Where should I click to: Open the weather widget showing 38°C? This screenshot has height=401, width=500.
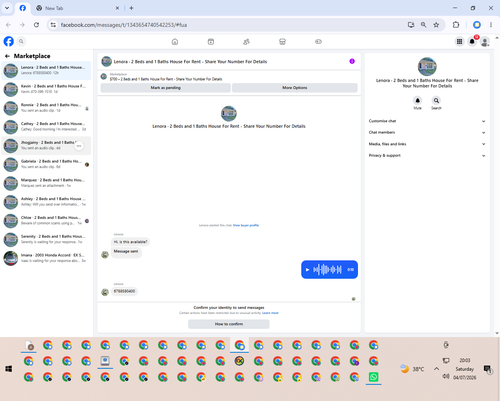(x=412, y=369)
